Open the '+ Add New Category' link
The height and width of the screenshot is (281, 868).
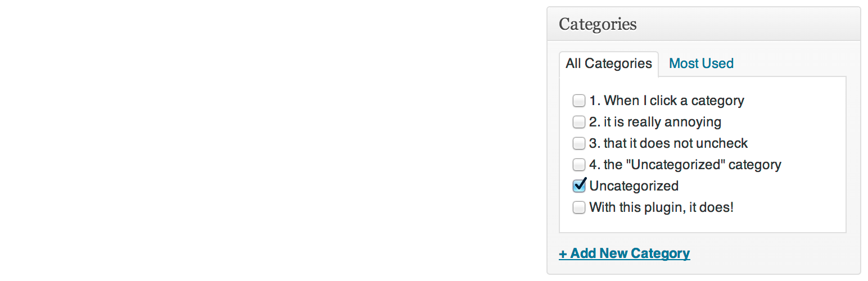tap(624, 253)
